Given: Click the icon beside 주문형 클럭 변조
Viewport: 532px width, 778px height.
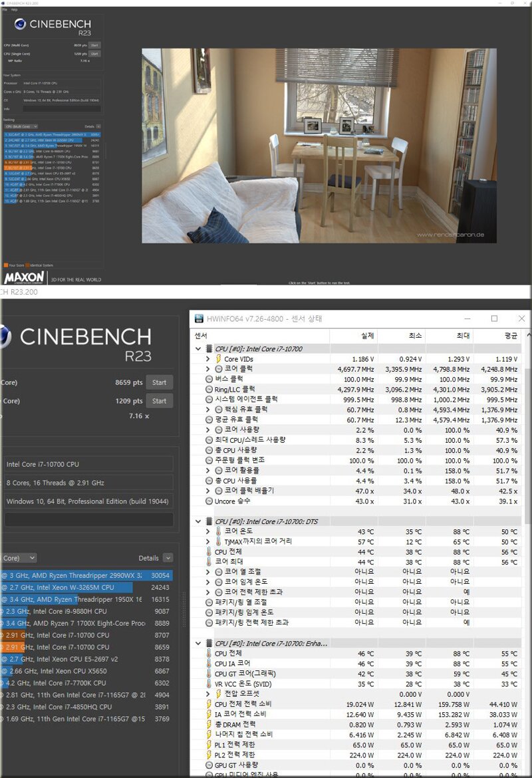Looking at the screenshot, I should (209, 460).
